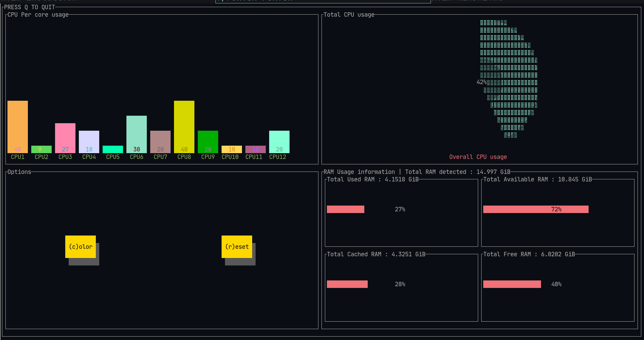This screenshot has width=644, height=340.
Task: Click the CPU5 label
Action: coord(113,157)
